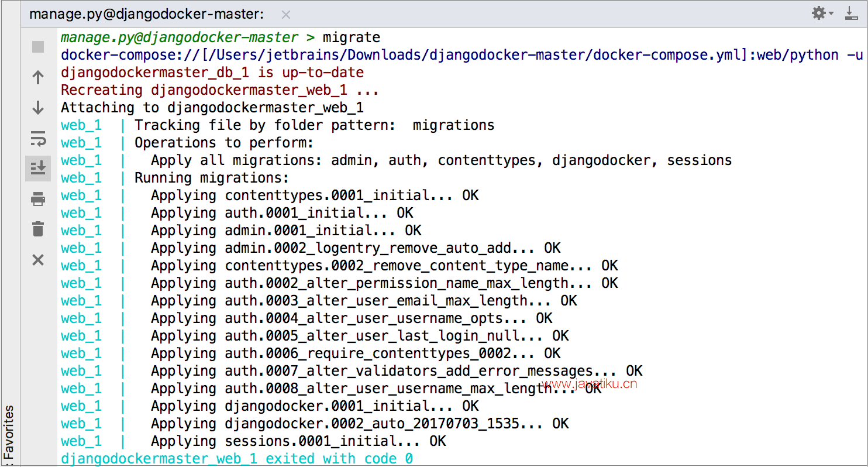Click the 'migrate' command text
The height and width of the screenshot is (467, 868).
352,38
